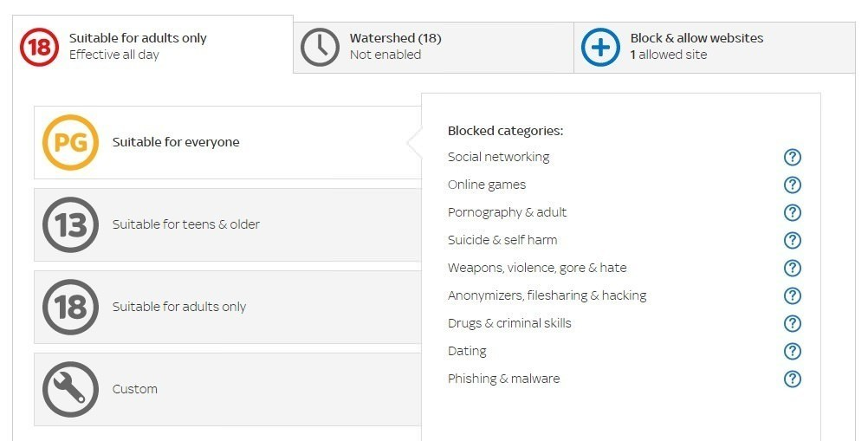Open help for Weapons, violence, gore & hate
The height and width of the screenshot is (441, 868).
click(x=792, y=268)
